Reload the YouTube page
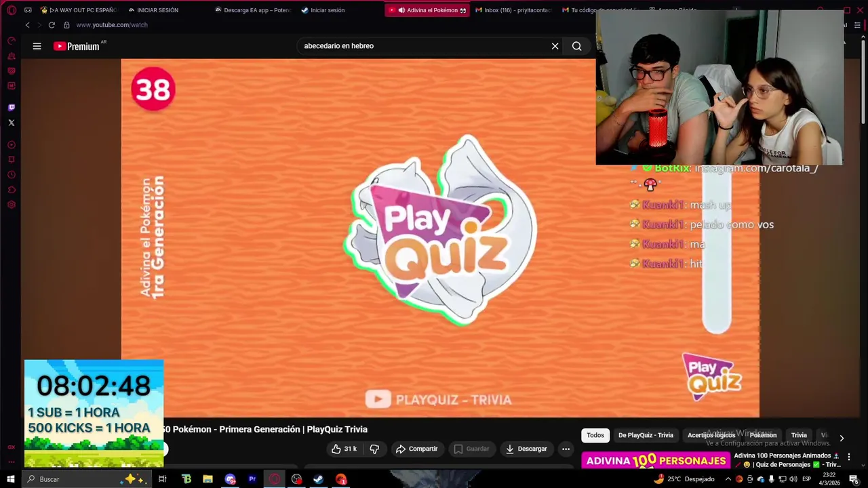 pos(52,25)
